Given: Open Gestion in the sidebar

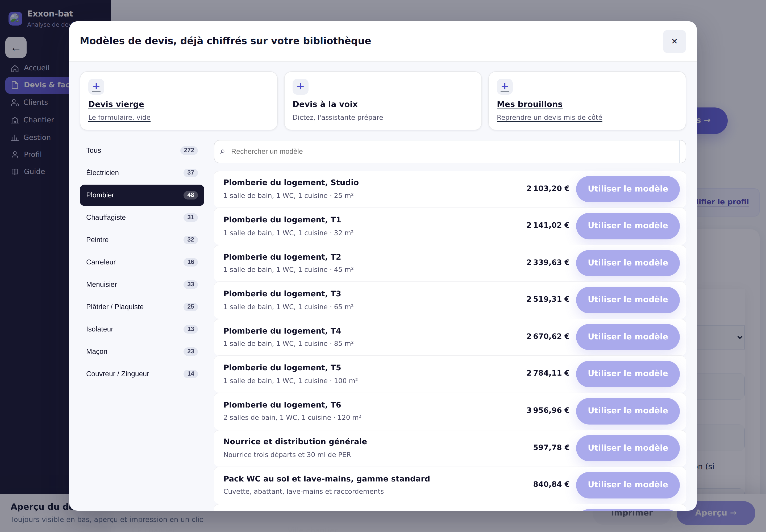Looking at the screenshot, I should 37,138.
